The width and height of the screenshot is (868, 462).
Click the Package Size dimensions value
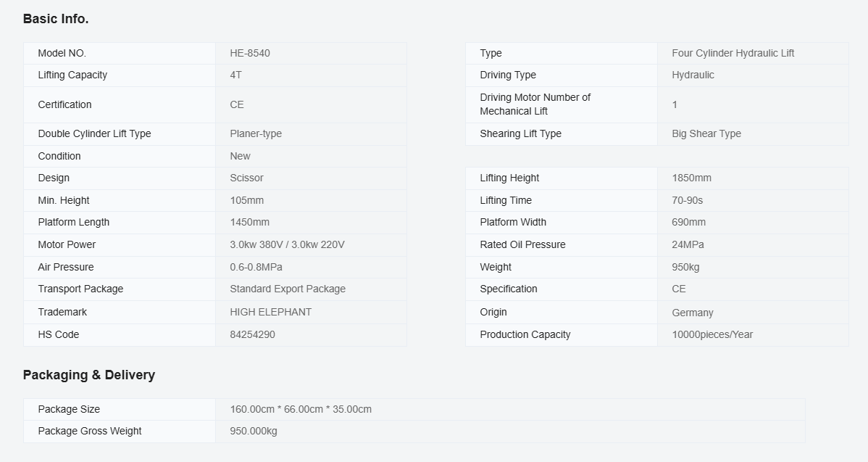click(301, 409)
